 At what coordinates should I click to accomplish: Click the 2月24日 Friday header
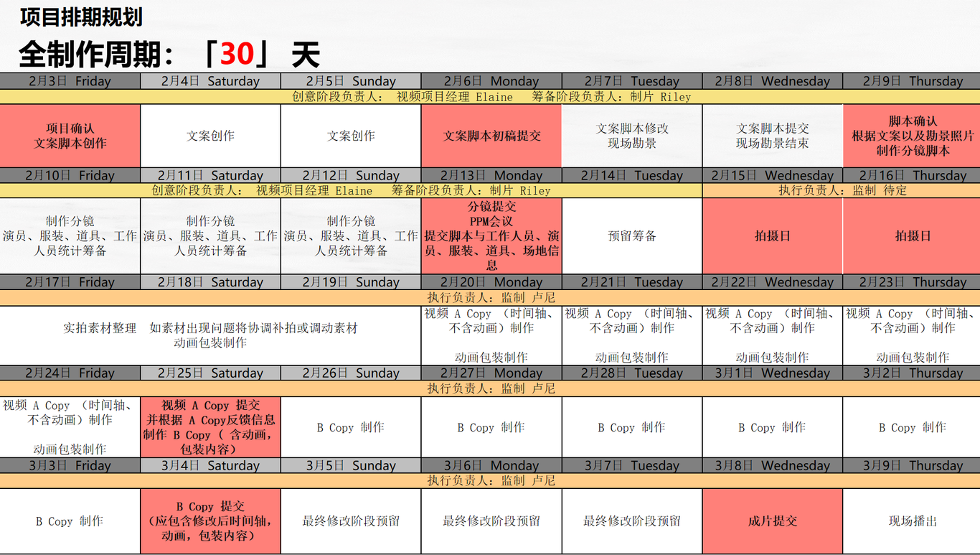pyautogui.click(x=70, y=373)
